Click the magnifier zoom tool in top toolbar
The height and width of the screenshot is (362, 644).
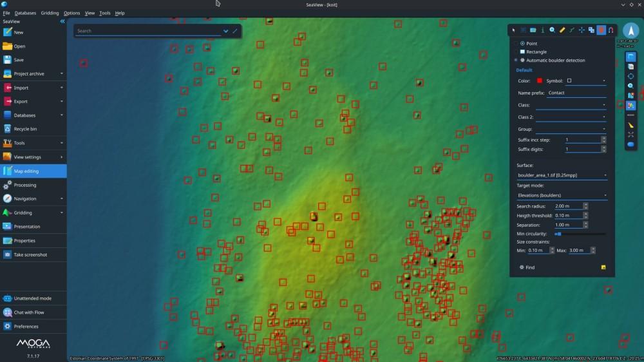[552, 30]
